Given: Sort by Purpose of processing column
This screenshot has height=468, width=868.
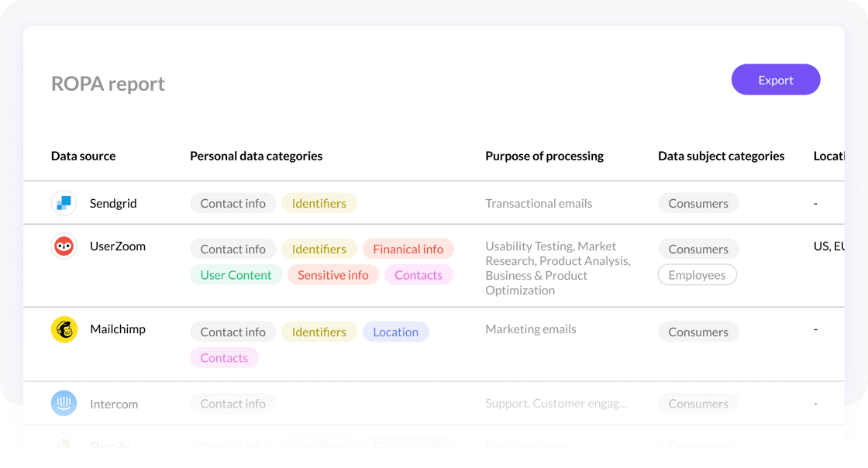Looking at the screenshot, I should [544, 156].
